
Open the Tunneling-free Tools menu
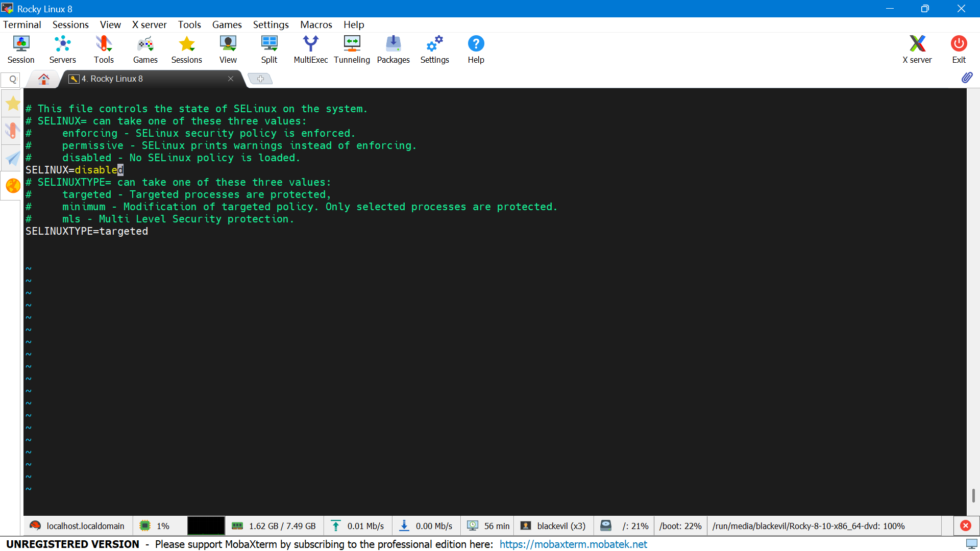point(189,24)
